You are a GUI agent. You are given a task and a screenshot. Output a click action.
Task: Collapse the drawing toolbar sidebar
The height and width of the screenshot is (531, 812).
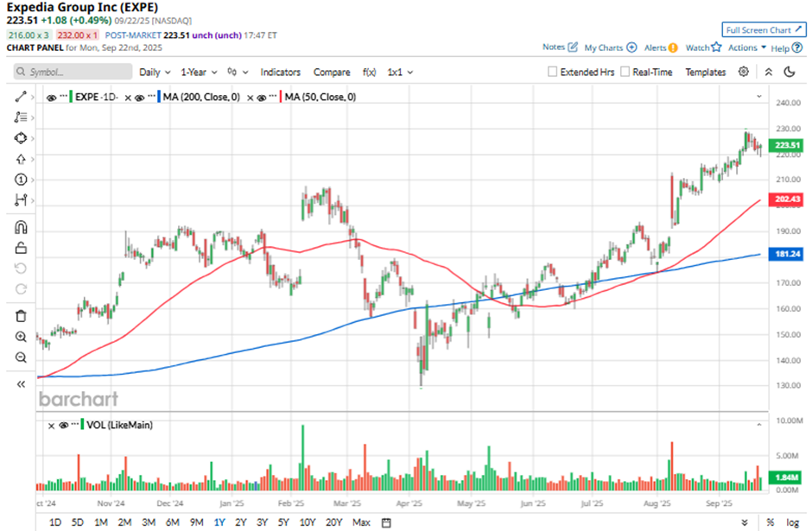(21, 384)
